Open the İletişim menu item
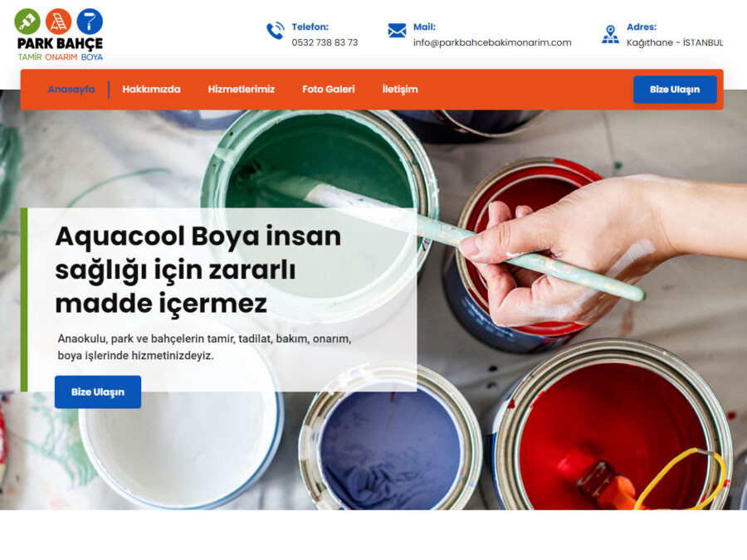Image resolution: width=747 pixels, height=560 pixels. tap(400, 89)
